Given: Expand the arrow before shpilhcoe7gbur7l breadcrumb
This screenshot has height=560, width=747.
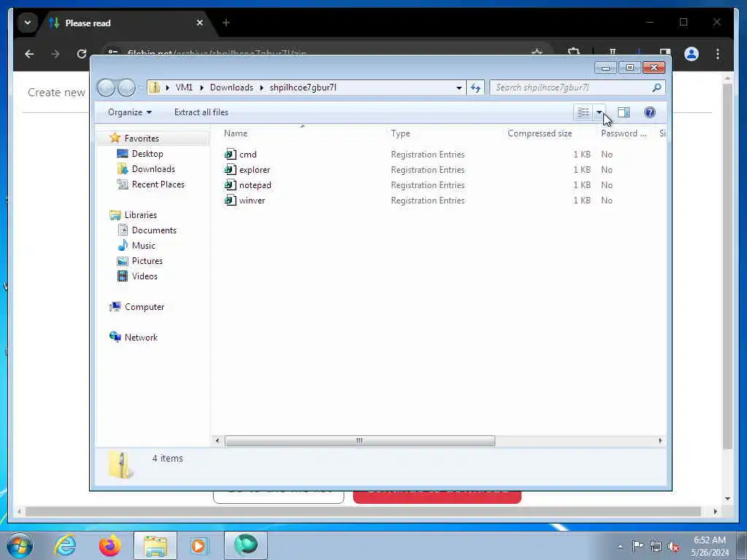Looking at the screenshot, I should [x=262, y=87].
